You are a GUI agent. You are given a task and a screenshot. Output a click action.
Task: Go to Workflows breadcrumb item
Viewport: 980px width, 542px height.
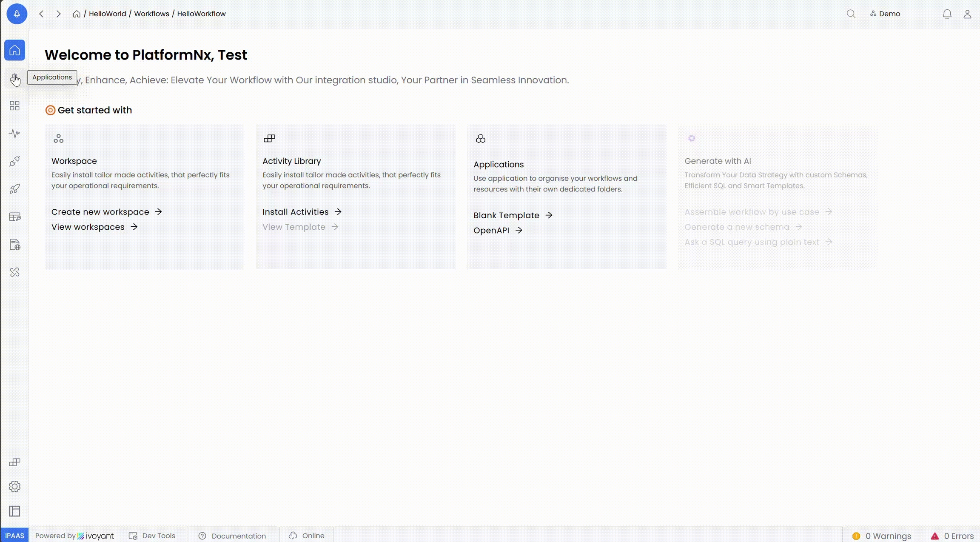[x=151, y=14]
